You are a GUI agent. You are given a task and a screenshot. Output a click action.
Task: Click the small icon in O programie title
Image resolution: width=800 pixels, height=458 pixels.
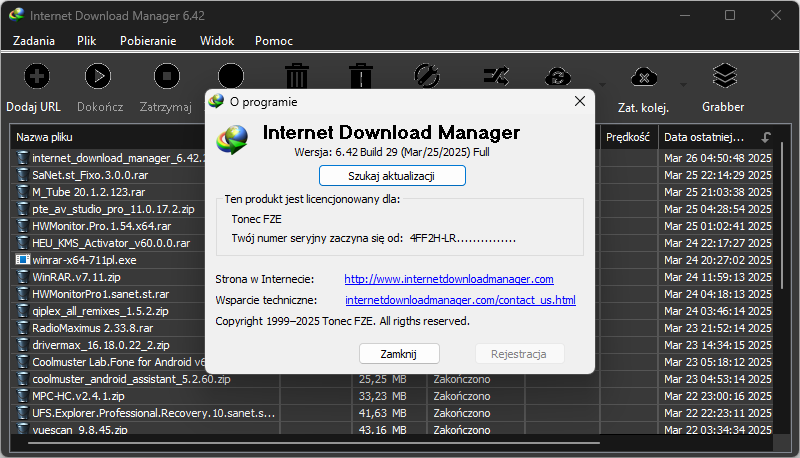pos(216,101)
